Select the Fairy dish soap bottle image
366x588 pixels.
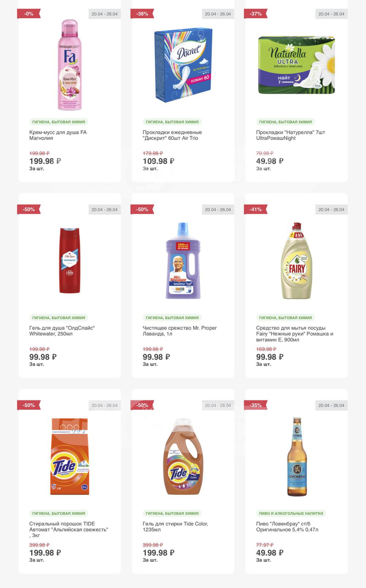[296, 260]
